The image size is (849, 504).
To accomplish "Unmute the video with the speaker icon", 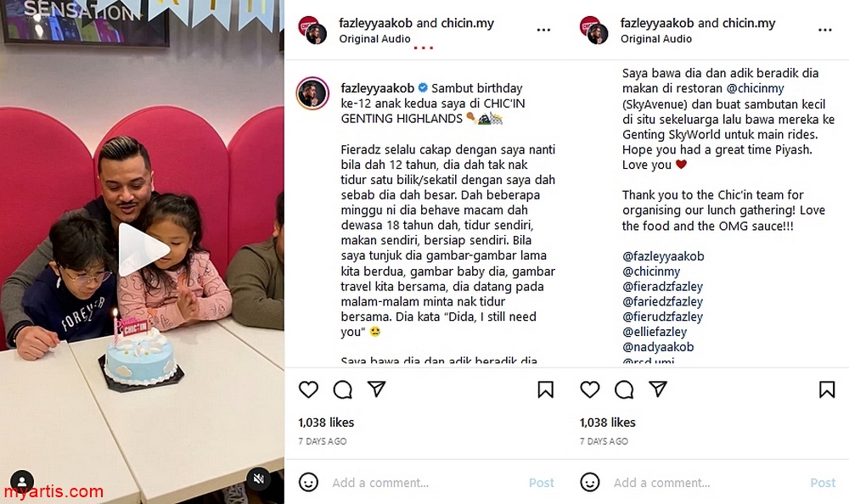I will [x=259, y=479].
